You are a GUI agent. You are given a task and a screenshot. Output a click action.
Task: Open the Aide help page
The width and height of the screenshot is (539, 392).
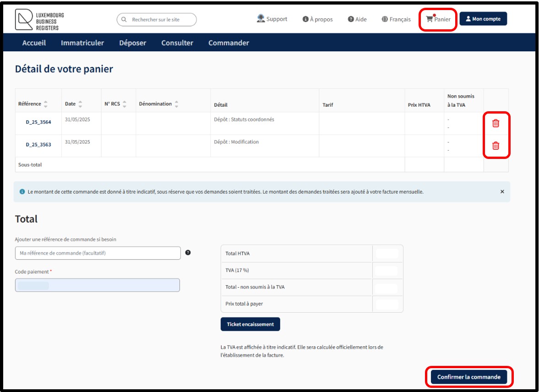[x=357, y=19]
